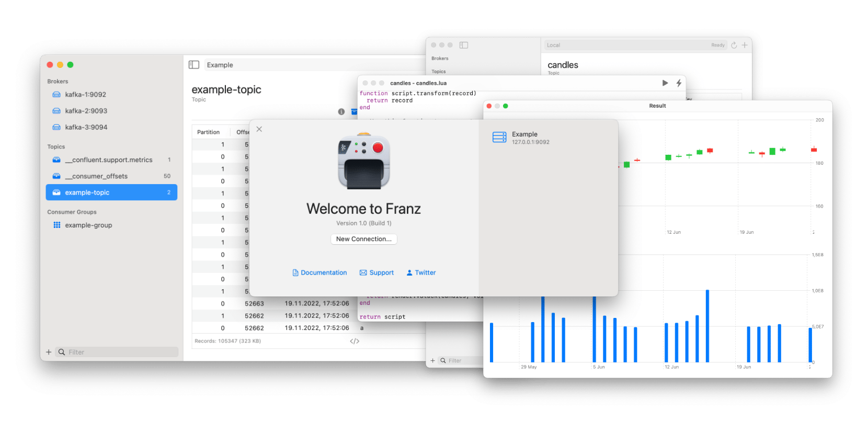Click 'Records: 105347 (323 KB)' status text

click(x=228, y=341)
